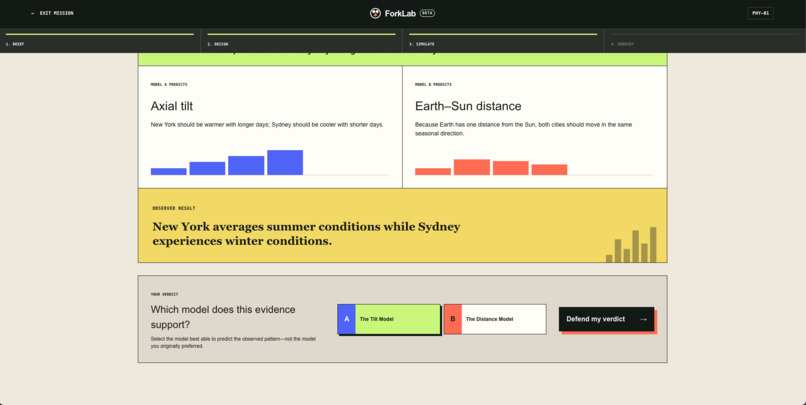Open the 1. Brief step tab
The height and width of the screenshot is (405, 806).
100,41
